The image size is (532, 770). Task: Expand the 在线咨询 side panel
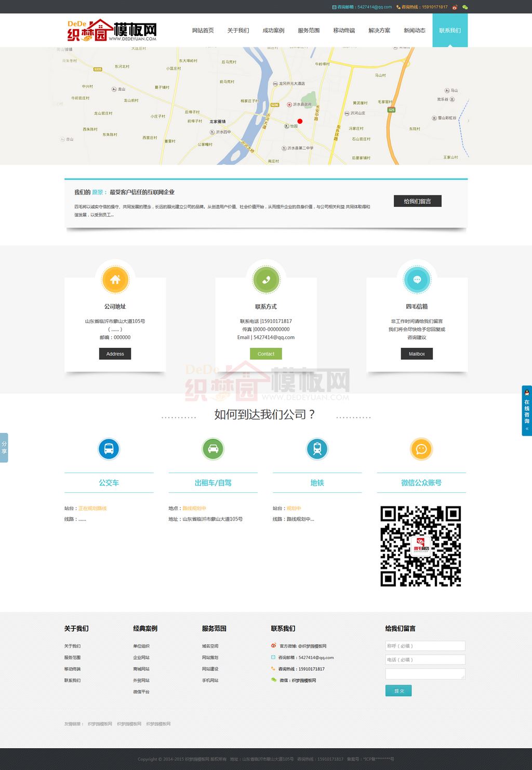point(527,410)
